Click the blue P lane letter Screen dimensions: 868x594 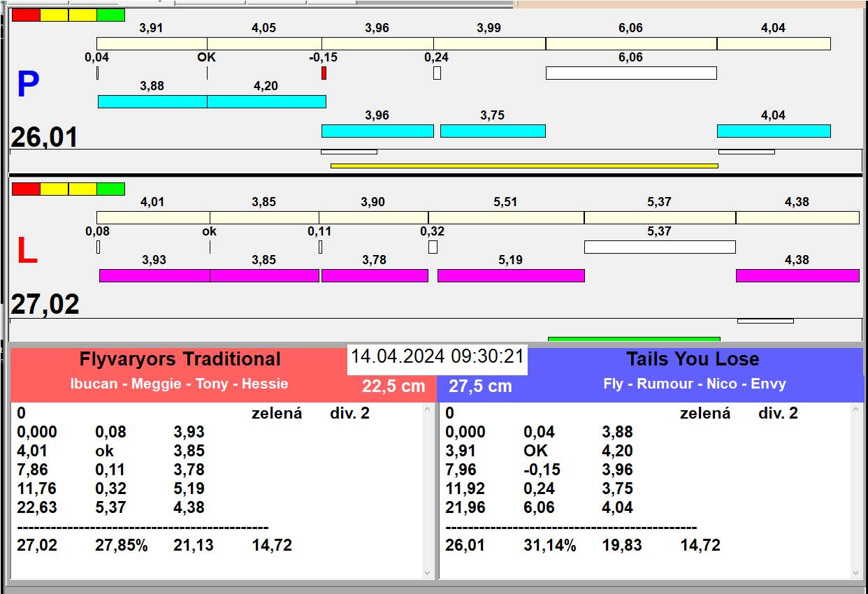27,85
